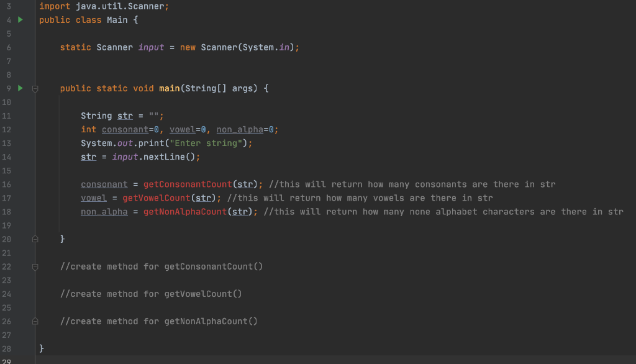This screenshot has width=636, height=364.
Task: Click the fold end marker at line 20
Action: (35, 238)
